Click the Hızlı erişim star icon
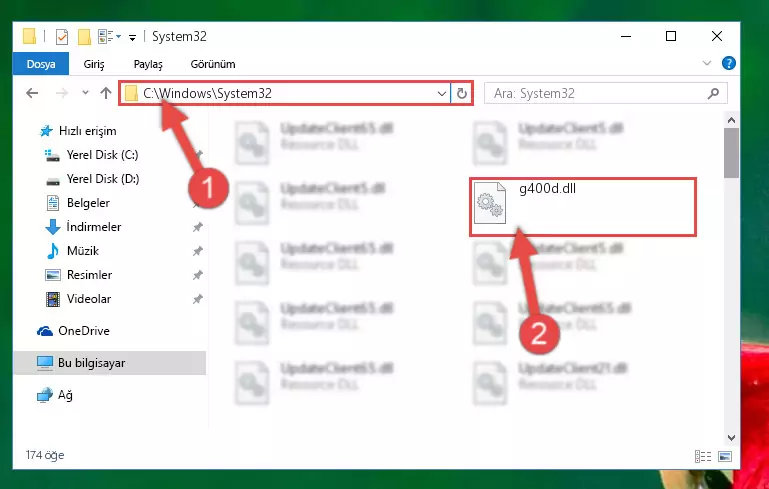This screenshot has height=489, width=769. pyautogui.click(x=46, y=131)
